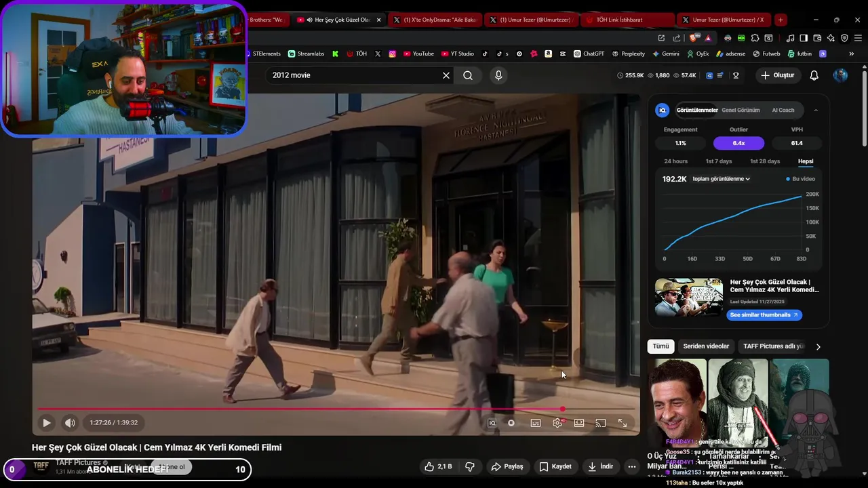The image size is (868, 488).
Task: Open YouTube notifications via the bell icon
Action: 814,75
